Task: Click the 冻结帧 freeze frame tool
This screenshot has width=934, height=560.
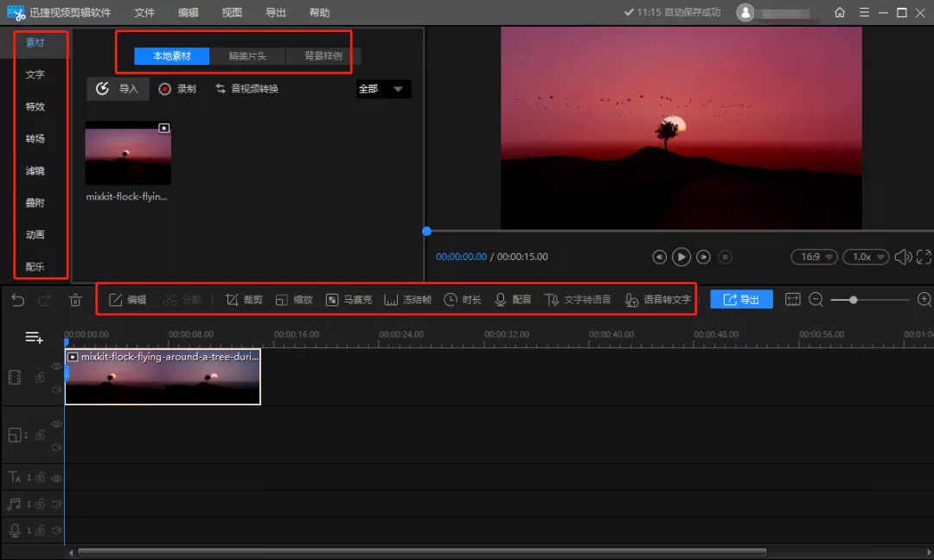Action: (391, 300)
